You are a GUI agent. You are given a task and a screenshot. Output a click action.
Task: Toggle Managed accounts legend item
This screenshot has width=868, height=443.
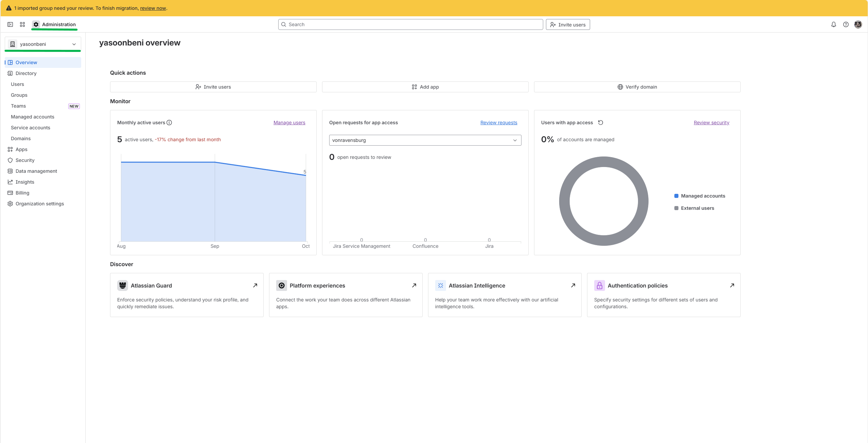(699, 196)
